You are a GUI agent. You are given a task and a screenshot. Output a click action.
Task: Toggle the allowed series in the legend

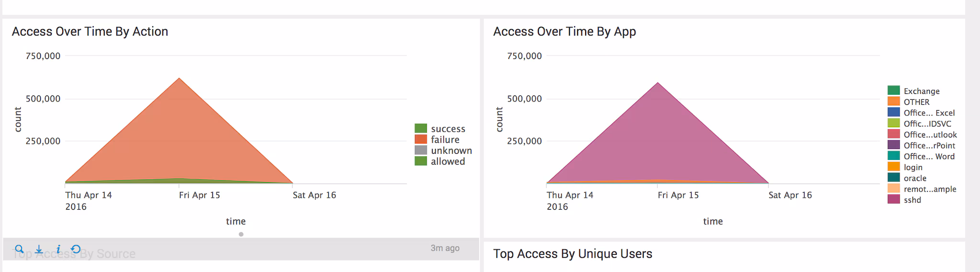point(447,161)
